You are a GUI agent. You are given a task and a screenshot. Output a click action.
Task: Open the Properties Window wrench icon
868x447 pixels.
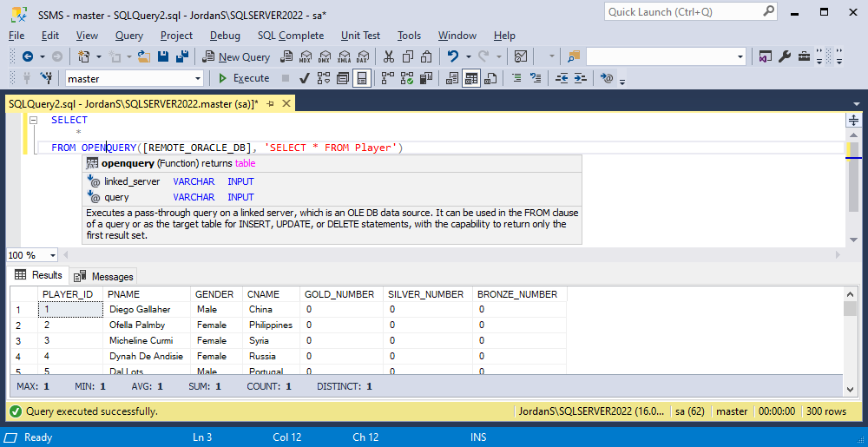coord(785,56)
